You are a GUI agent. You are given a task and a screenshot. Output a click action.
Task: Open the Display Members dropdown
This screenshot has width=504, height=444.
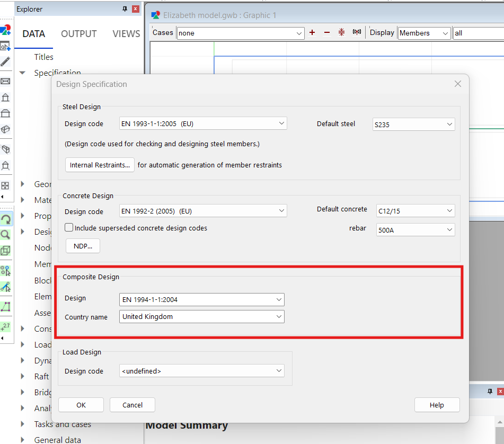tap(424, 32)
